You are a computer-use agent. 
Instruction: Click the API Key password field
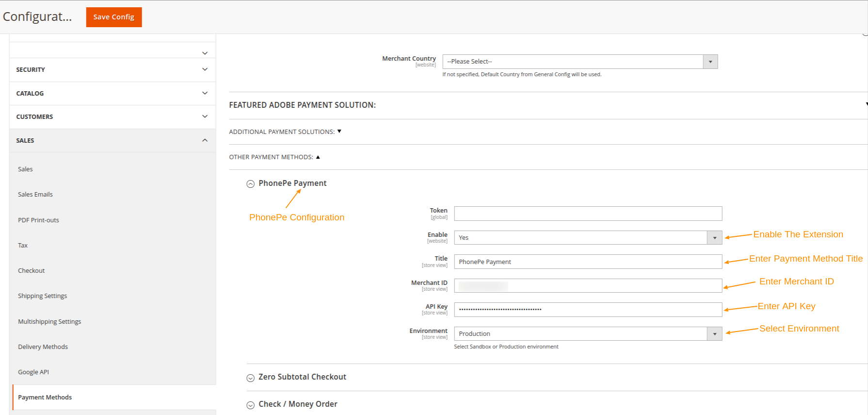588,310
